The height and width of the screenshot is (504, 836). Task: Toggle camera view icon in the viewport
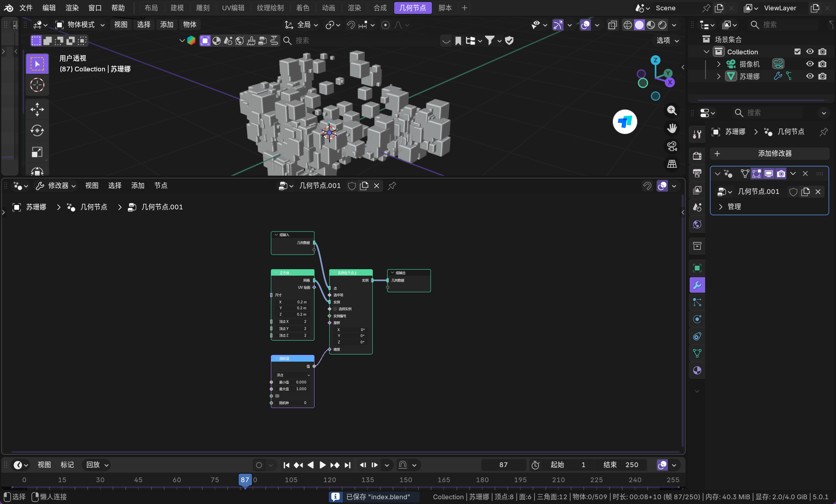(x=672, y=146)
